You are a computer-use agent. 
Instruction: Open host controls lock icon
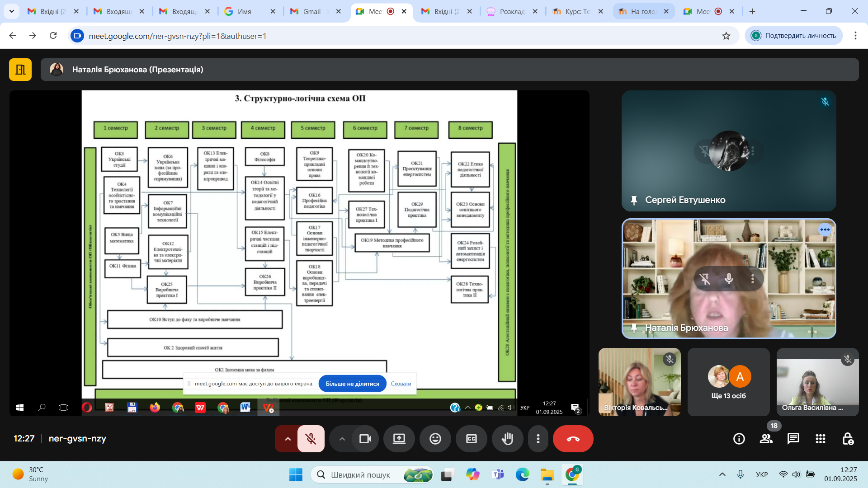point(848,439)
